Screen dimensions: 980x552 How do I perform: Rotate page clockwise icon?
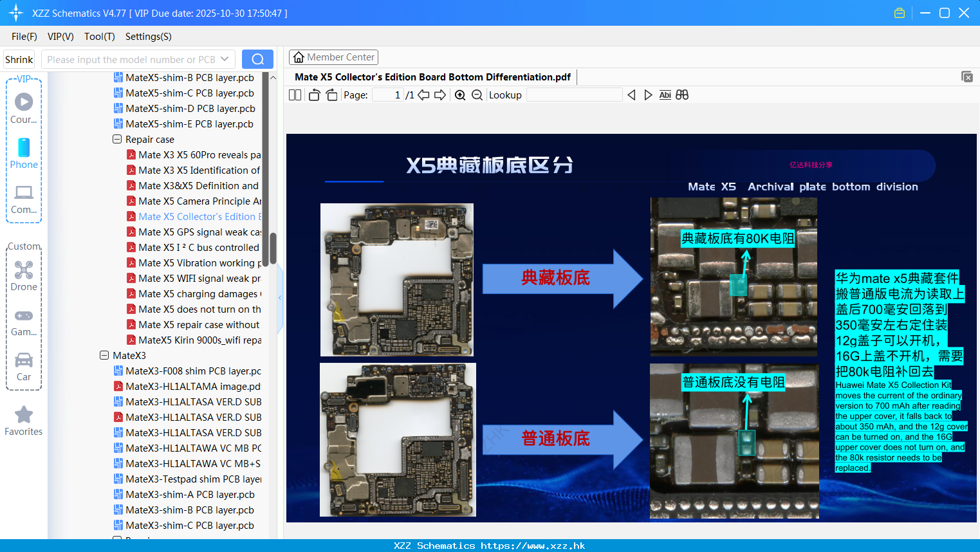pyautogui.click(x=331, y=95)
